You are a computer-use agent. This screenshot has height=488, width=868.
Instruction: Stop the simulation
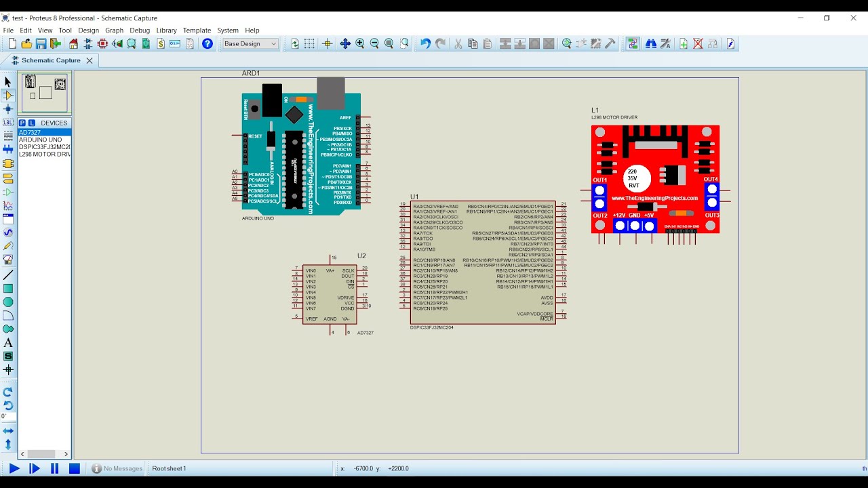coord(75,468)
